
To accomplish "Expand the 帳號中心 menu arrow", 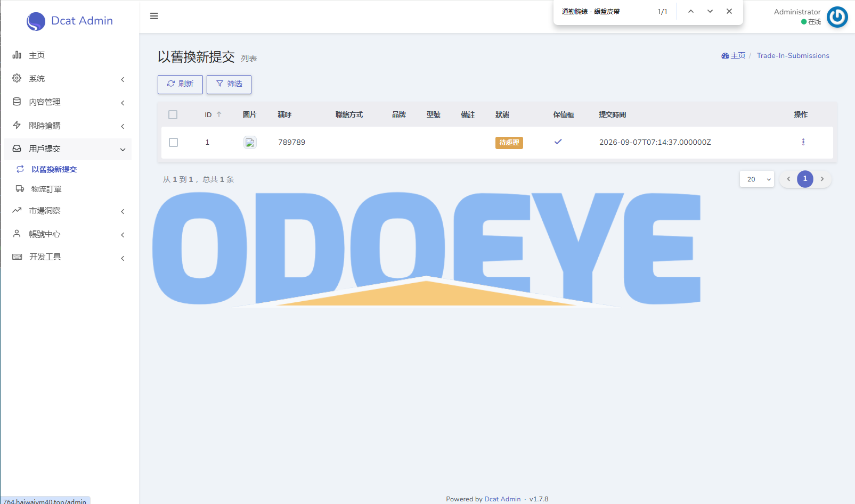I will [123, 235].
